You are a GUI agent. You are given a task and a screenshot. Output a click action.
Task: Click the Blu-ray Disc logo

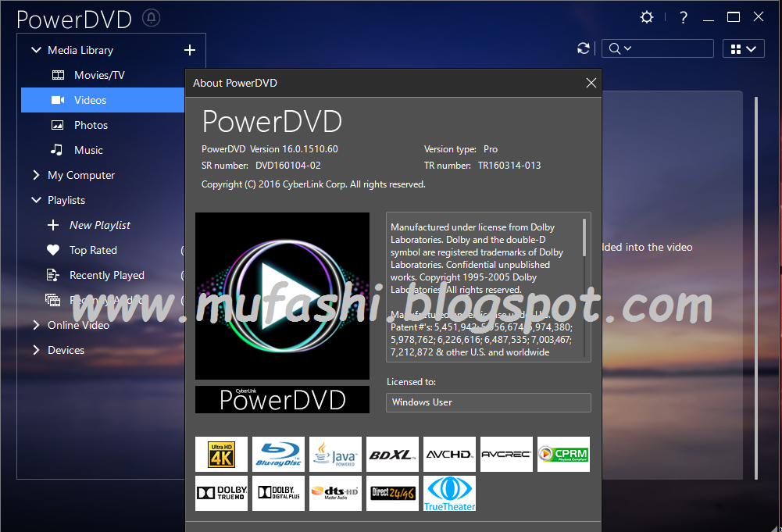[x=278, y=454]
